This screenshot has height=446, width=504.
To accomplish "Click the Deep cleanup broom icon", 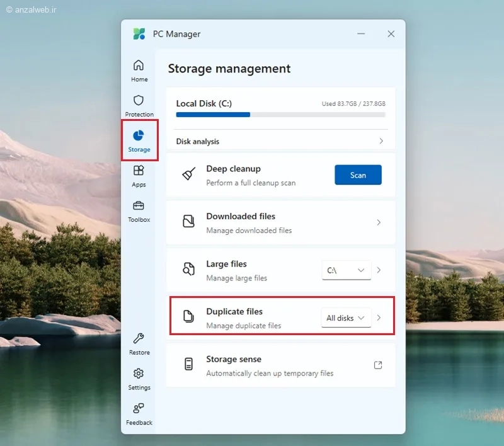I will click(188, 174).
